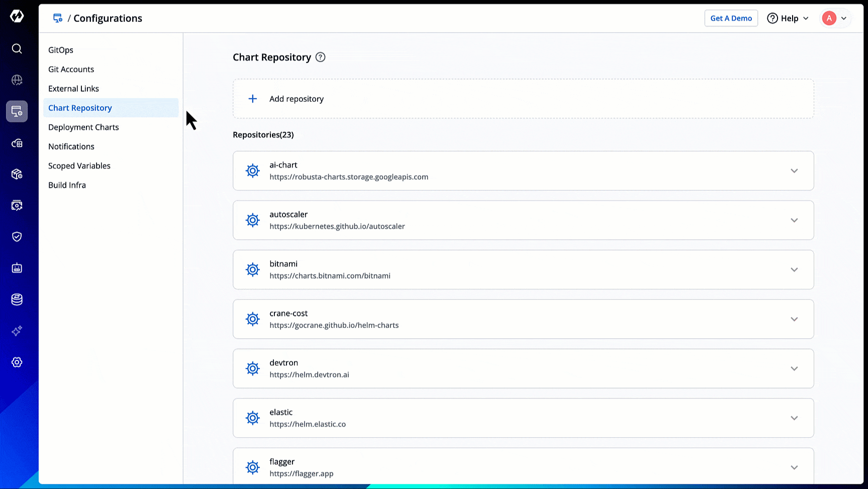The height and width of the screenshot is (489, 868).
Task: Expand the ai-chart repository row
Action: click(x=794, y=171)
